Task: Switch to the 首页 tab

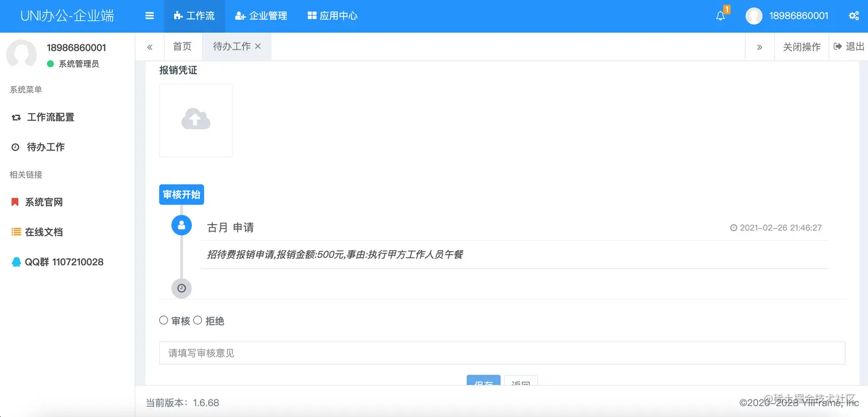Action: coord(183,46)
